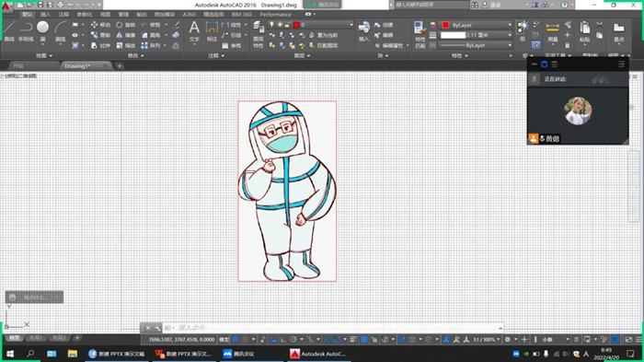Click the Group (组) icon
Screen dimensions: 644x362
(523, 31)
